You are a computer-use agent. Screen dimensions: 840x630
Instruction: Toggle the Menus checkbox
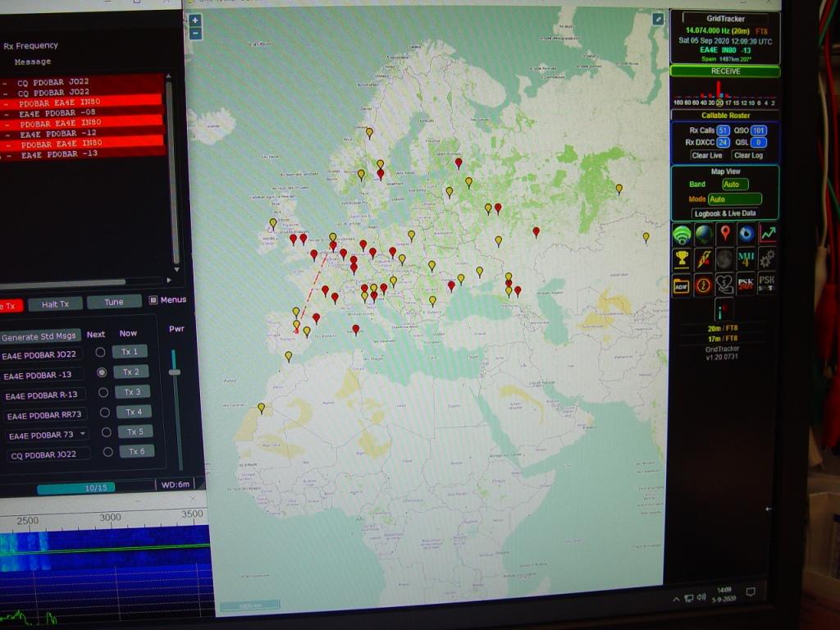(x=153, y=300)
